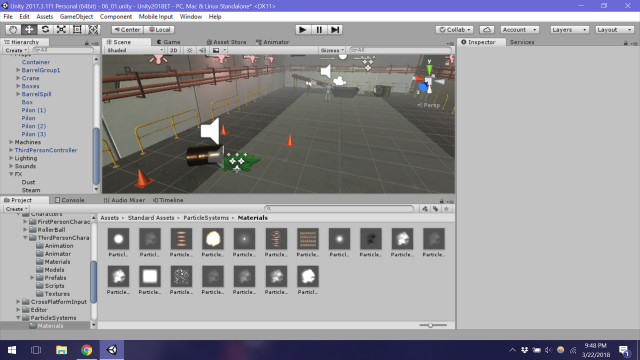Select the Rotate tool
The height and width of the screenshot is (360, 640).
pyautogui.click(x=45, y=29)
